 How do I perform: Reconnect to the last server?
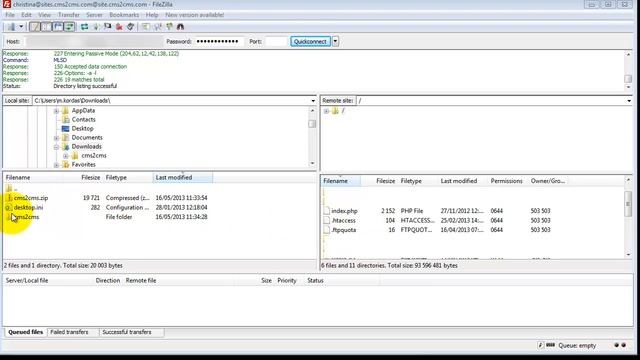(x=130, y=27)
